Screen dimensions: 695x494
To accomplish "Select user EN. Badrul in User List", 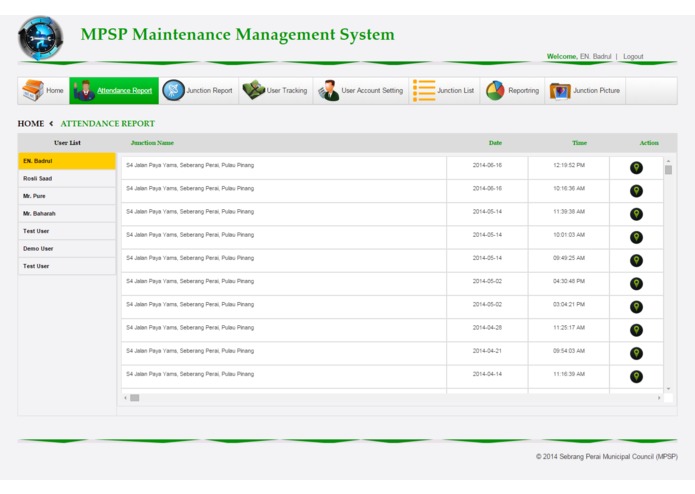I will (x=67, y=161).
